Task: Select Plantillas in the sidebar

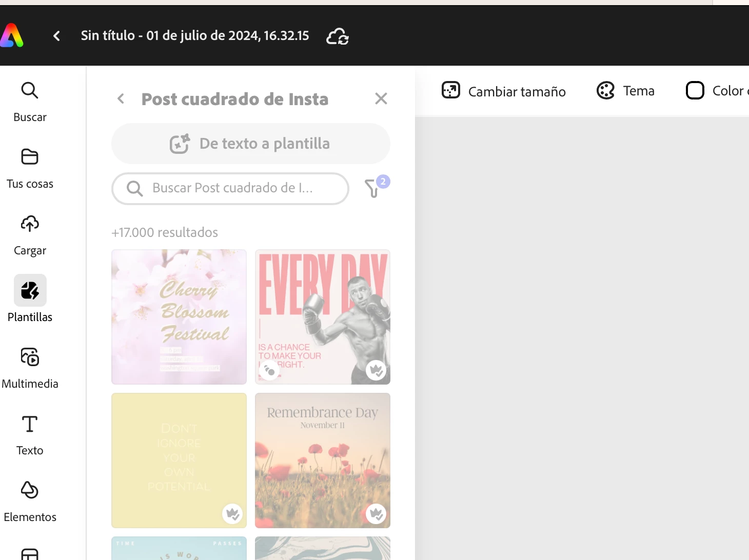Action: click(30, 299)
